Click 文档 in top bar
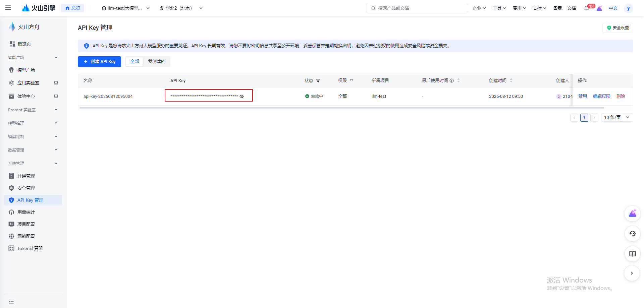Viewport: 644px width, 308px height. pyautogui.click(x=572, y=8)
